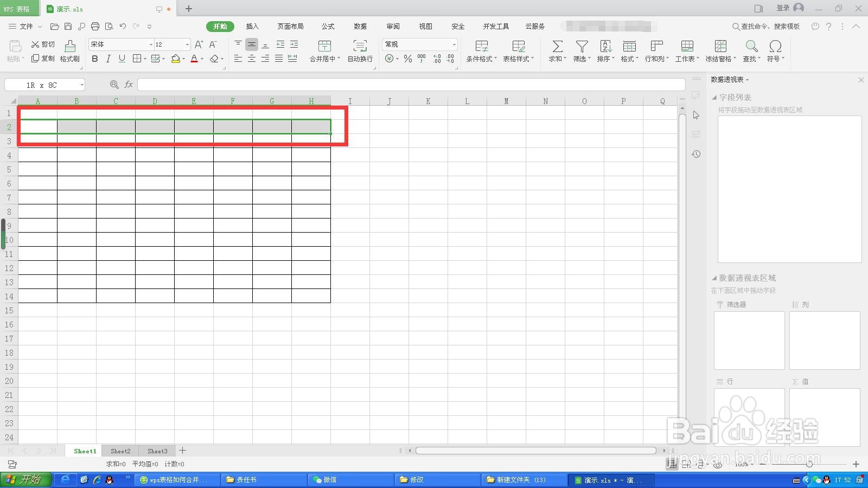Toggle vertical middle alignment

click(252, 44)
